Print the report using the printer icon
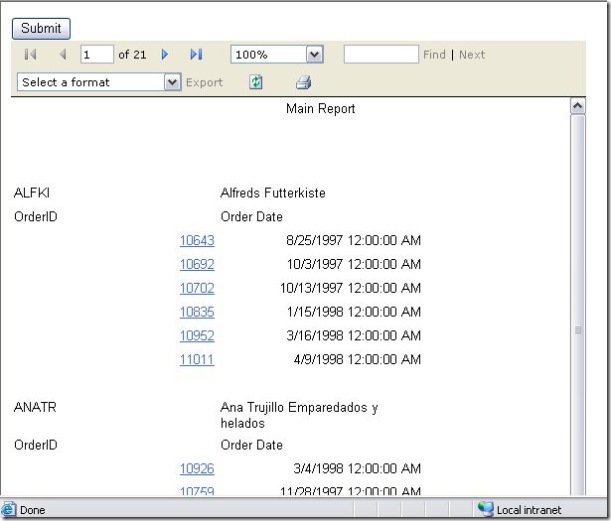Screen dimensions: 611x521 click(304, 82)
